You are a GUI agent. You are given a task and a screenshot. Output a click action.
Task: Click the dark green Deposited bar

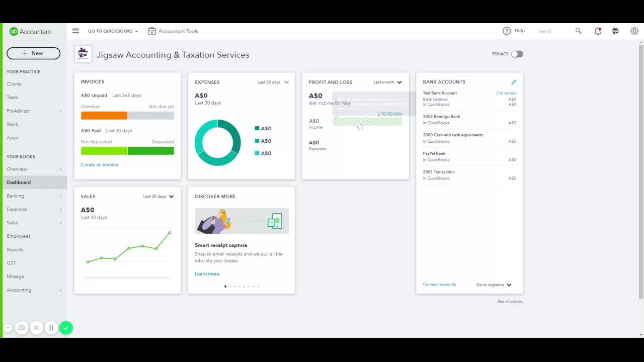[x=151, y=151]
